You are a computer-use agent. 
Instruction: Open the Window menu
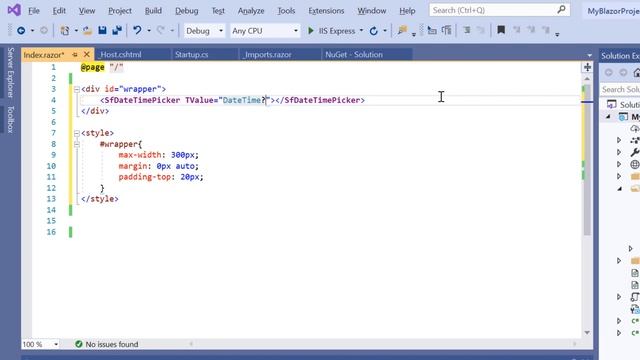(371, 11)
